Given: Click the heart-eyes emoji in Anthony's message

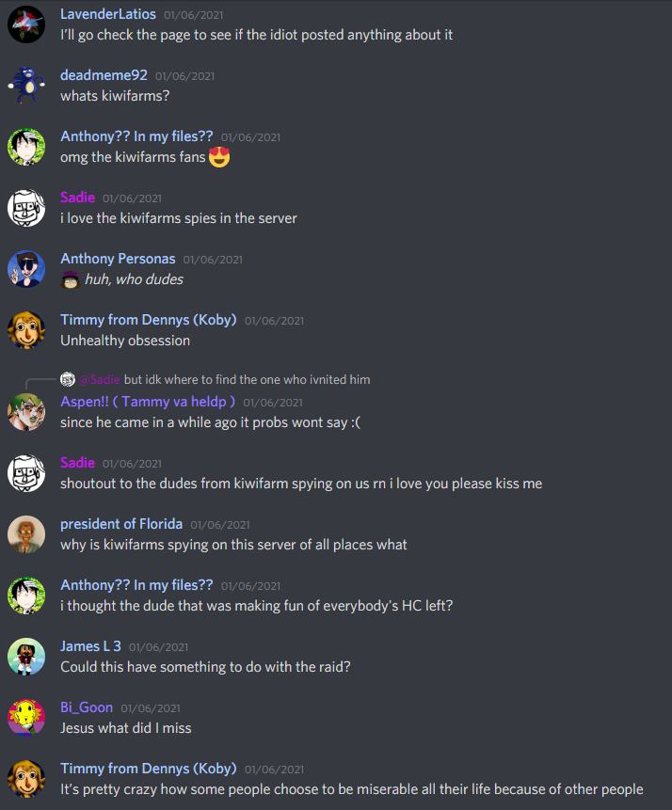Looking at the screenshot, I should (219, 157).
